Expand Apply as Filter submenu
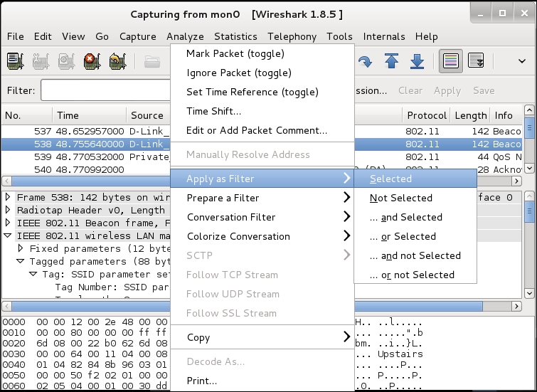This screenshot has height=392, width=537. 262,178
